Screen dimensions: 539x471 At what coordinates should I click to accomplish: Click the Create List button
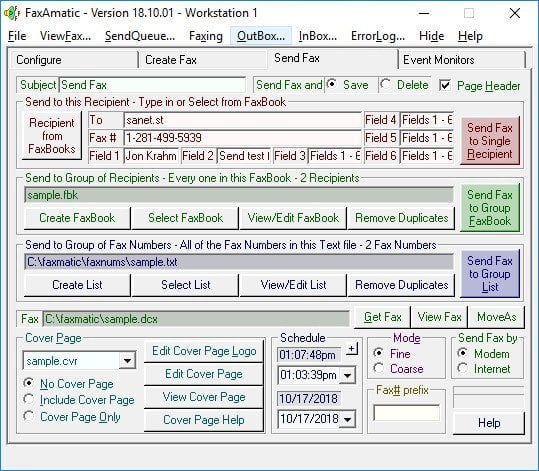77,285
